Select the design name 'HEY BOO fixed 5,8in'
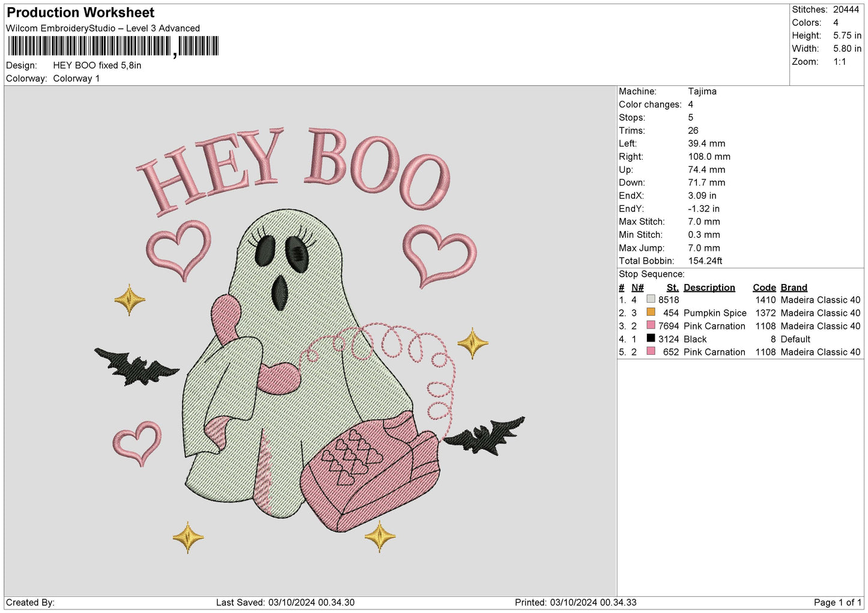Screen dimensions: 868x613 pyautogui.click(x=97, y=65)
